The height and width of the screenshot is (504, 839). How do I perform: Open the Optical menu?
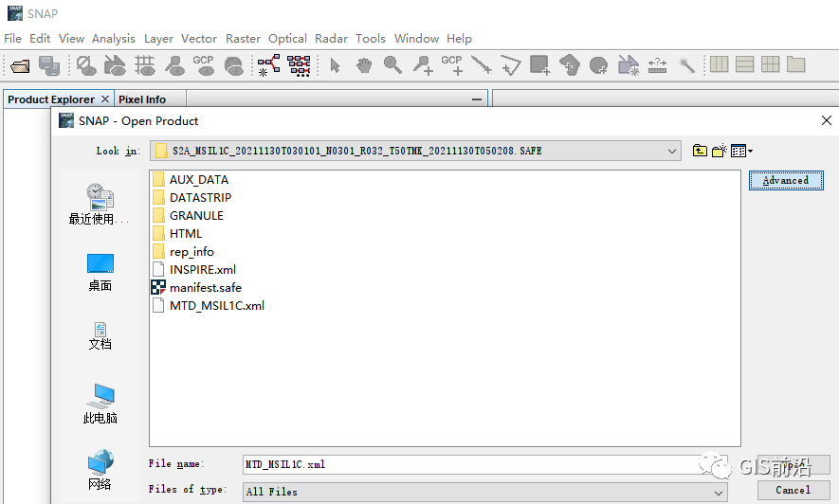tap(287, 39)
